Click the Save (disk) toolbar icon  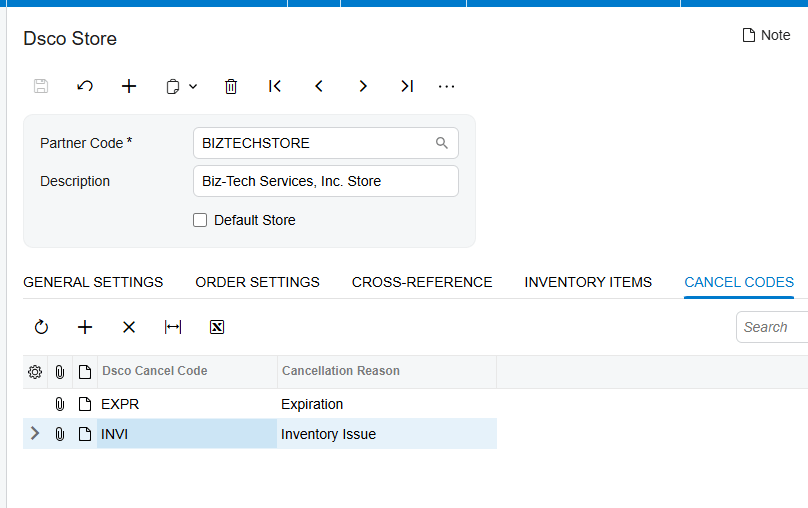tap(41, 86)
